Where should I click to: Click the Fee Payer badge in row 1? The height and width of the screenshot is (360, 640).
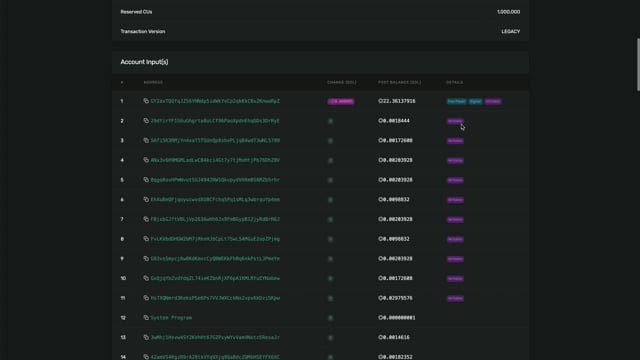click(x=456, y=101)
